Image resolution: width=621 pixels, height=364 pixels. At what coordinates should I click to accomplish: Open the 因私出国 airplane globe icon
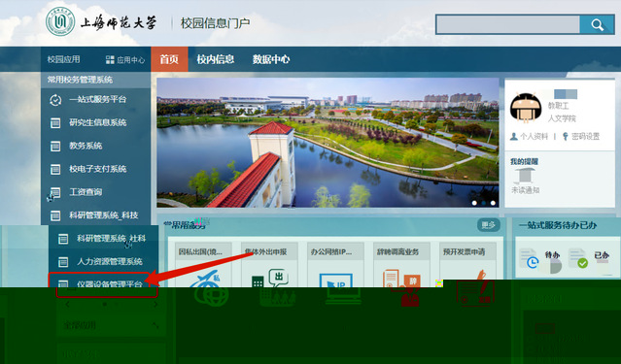click(x=209, y=289)
